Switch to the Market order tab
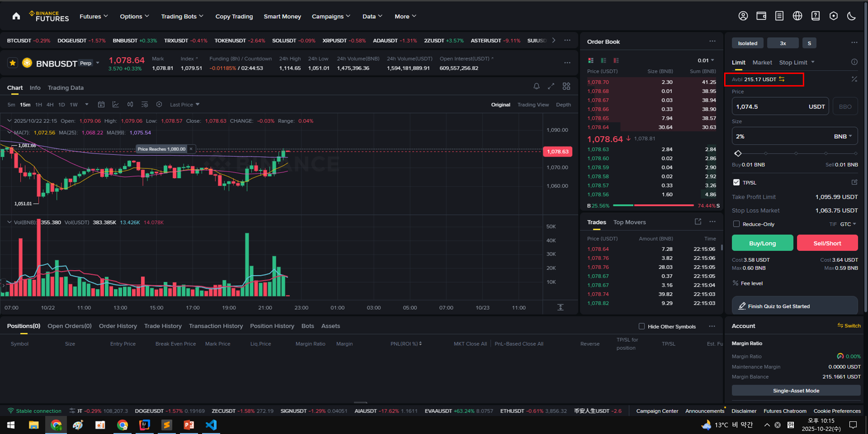 [x=762, y=62]
